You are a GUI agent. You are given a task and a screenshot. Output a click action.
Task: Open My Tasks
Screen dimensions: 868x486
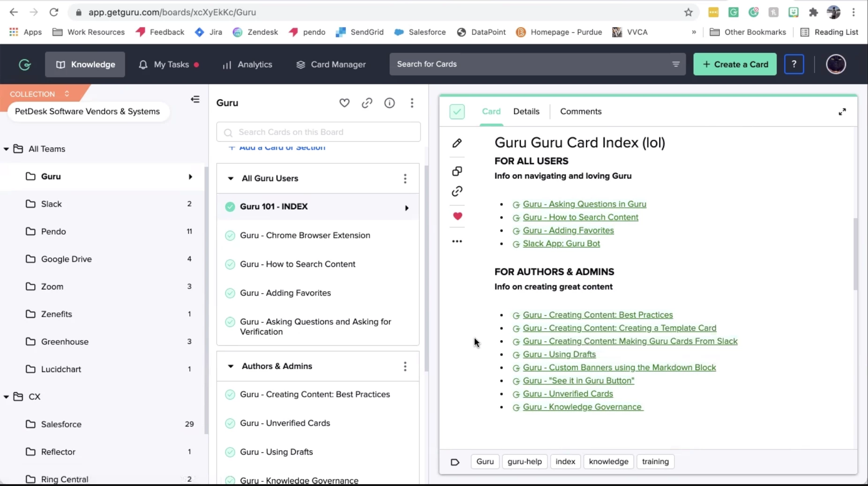pos(169,64)
